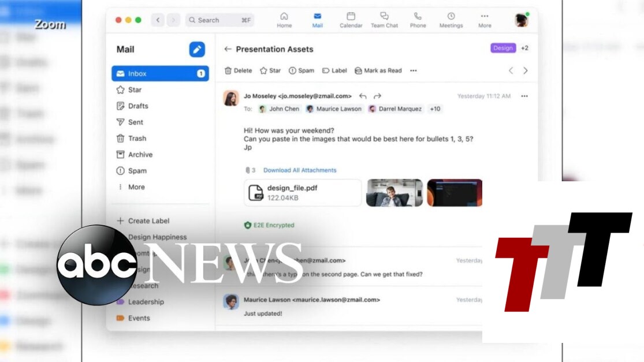Go back using arrow beside Presentation Assets
The width and height of the screenshot is (644, 362).
tap(228, 49)
